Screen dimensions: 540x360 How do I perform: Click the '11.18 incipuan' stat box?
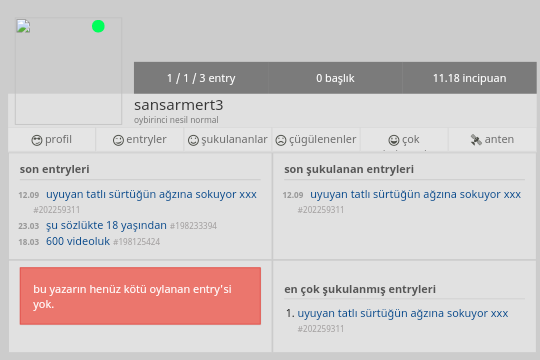point(469,78)
